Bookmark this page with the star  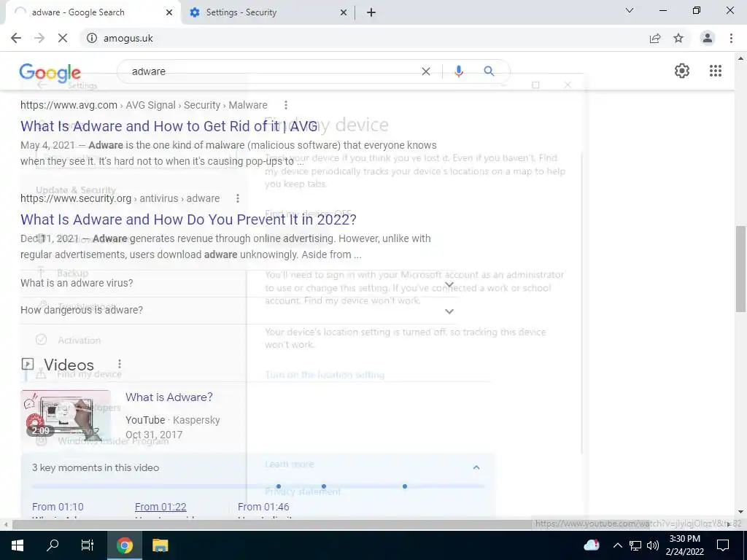coord(678,38)
